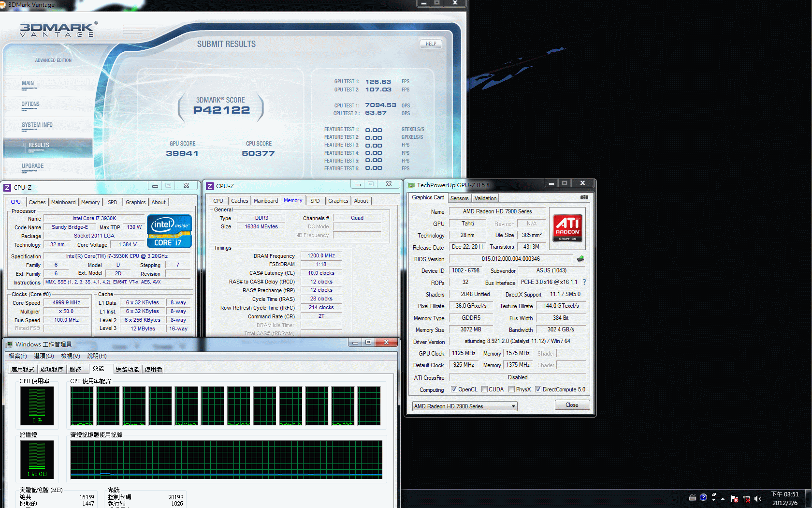This screenshot has width=812, height=508.
Task: Click the 3DMark Vantage logo
Action: pos(58,30)
